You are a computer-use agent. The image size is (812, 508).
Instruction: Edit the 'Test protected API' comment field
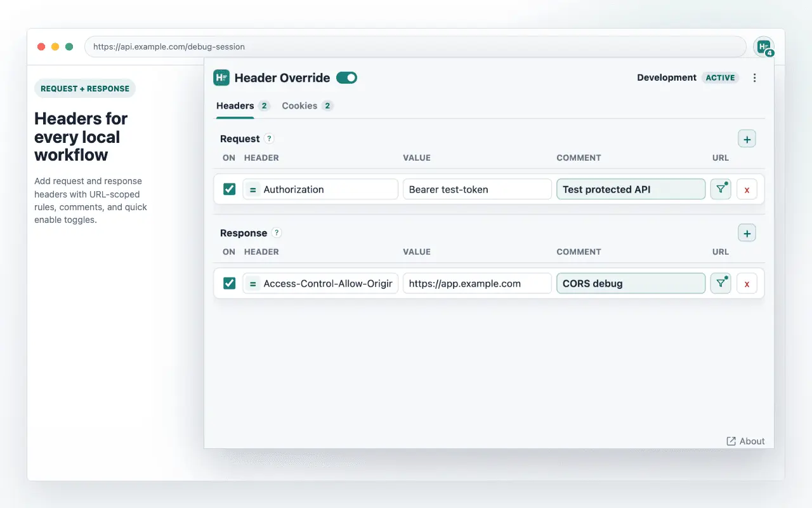pos(631,189)
